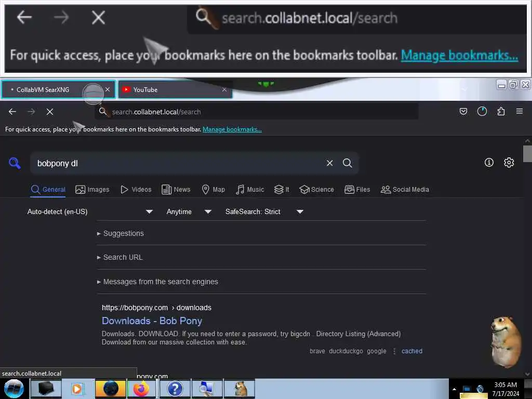Show hidden system tray icons arrow
The width and height of the screenshot is (532, 399).
click(454, 389)
